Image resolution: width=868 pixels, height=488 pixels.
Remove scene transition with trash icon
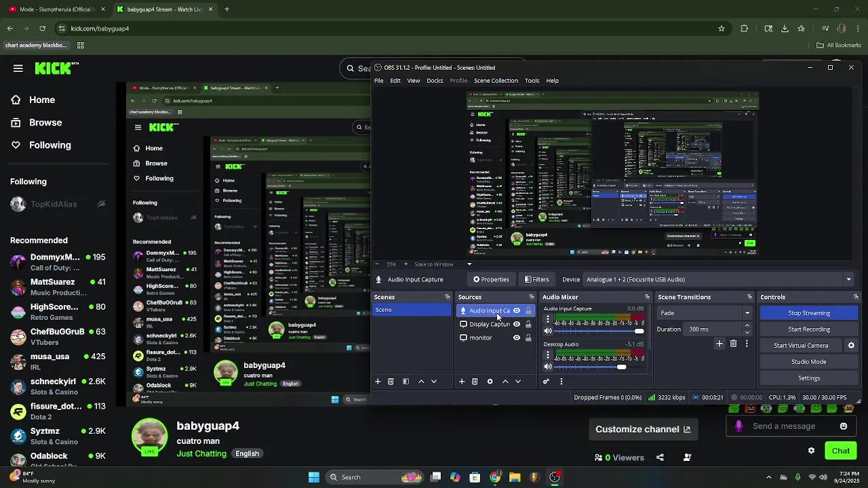733,344
